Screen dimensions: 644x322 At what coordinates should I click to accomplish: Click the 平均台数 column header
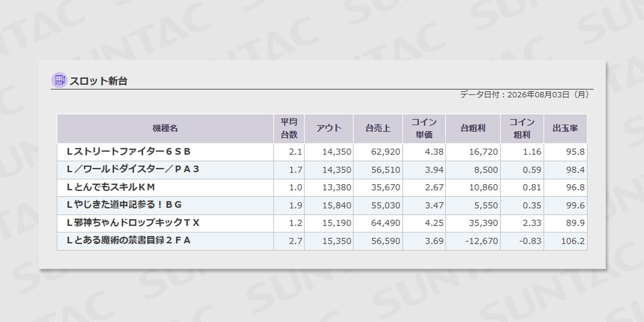(289, 128)
